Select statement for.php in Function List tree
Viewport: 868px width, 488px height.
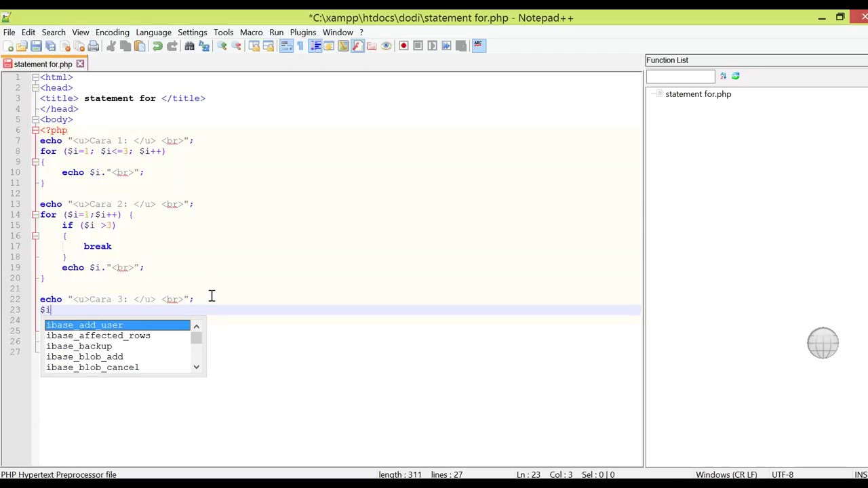tap(698, 94)
